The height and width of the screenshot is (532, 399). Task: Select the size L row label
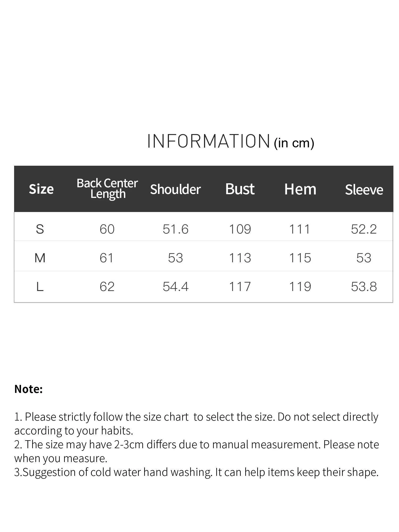40,287
